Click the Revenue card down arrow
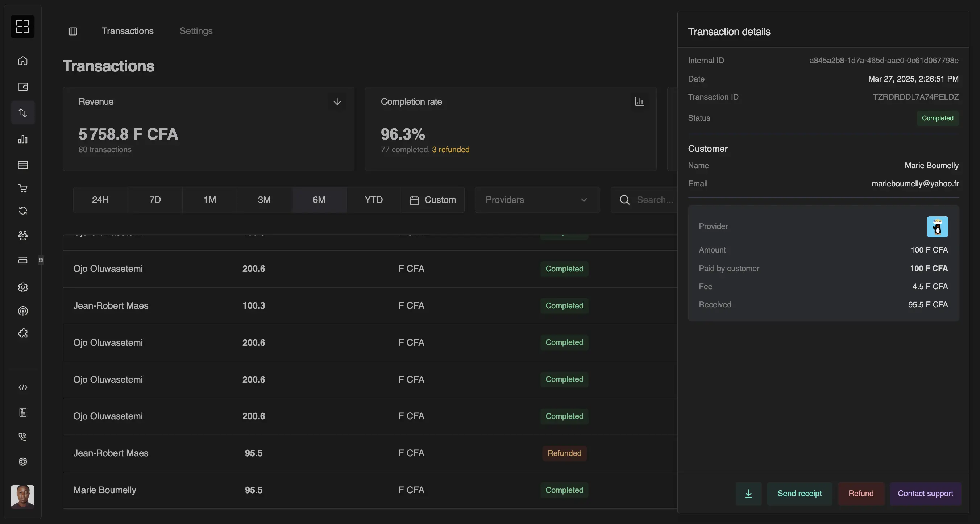The image size is (980, 524). [x=337, y=102]
